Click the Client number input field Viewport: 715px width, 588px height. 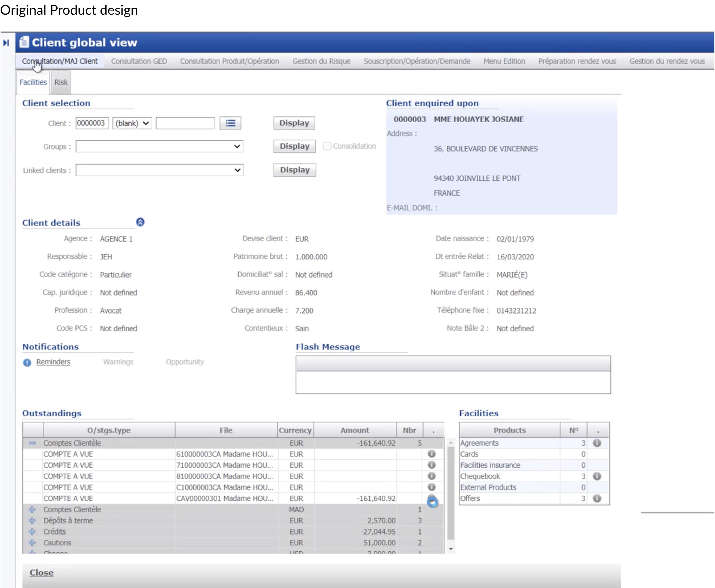coord(92,123)
